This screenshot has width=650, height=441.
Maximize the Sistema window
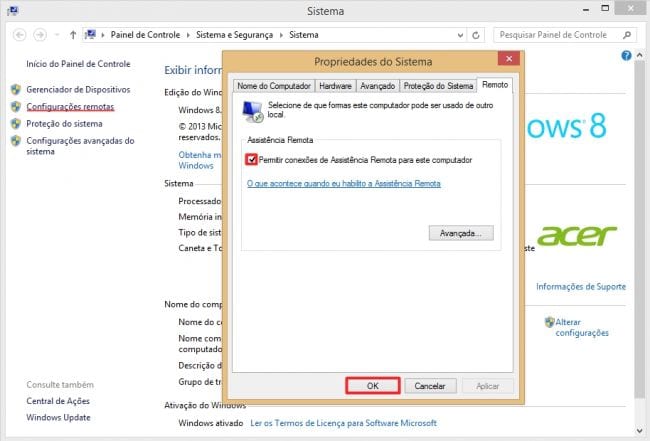coord(605,8)
